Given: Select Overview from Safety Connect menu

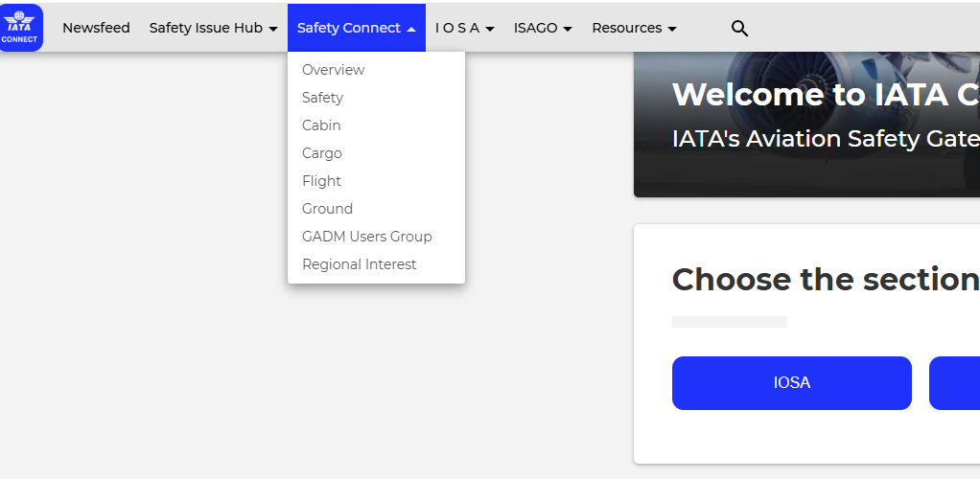Looking at the screenshot, I should pyautogui.click(x=376, y=70).
